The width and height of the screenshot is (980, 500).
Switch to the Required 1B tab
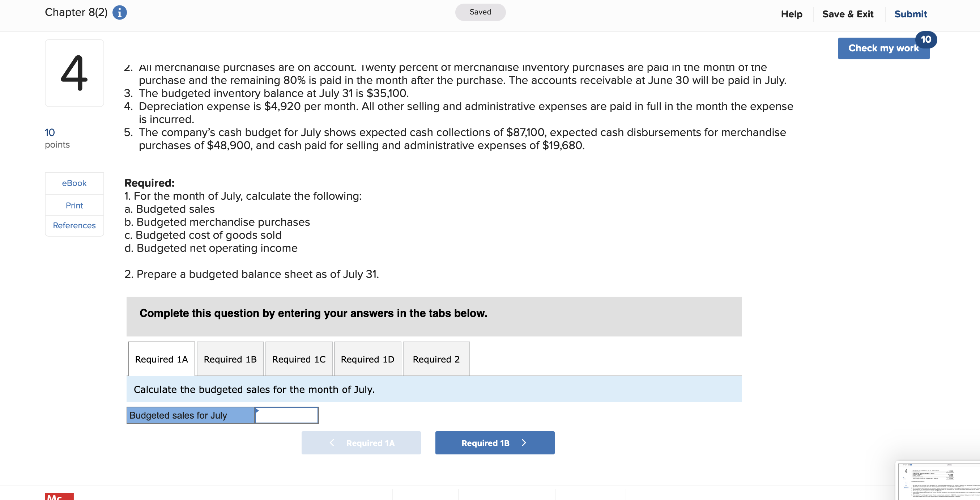tap(229, 359)
